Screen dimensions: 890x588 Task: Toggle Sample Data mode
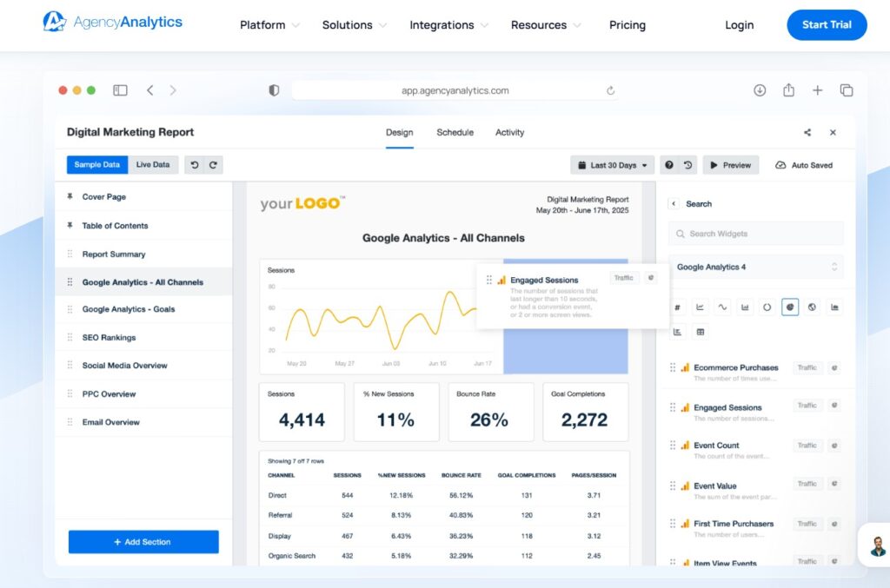pos(97,165)
